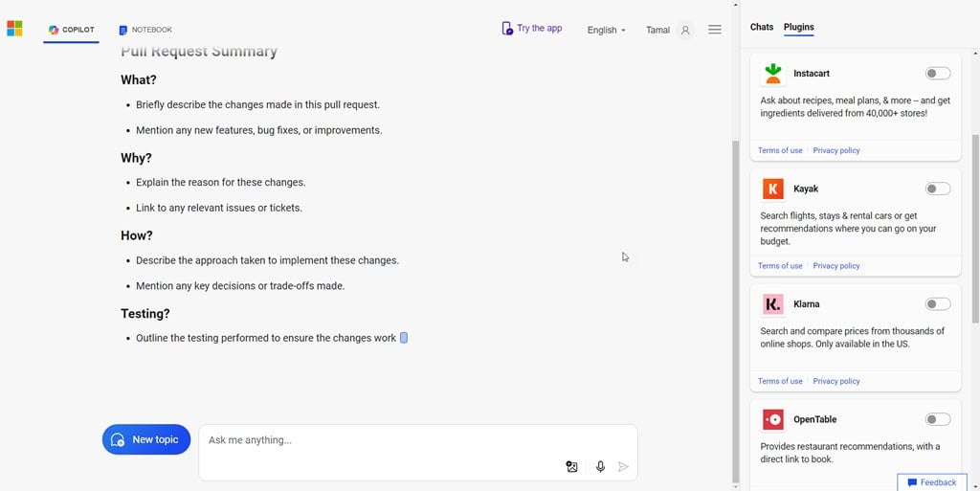The image size is (980, 491).
Task: Click the microphone icon
Action: [601, 467]
